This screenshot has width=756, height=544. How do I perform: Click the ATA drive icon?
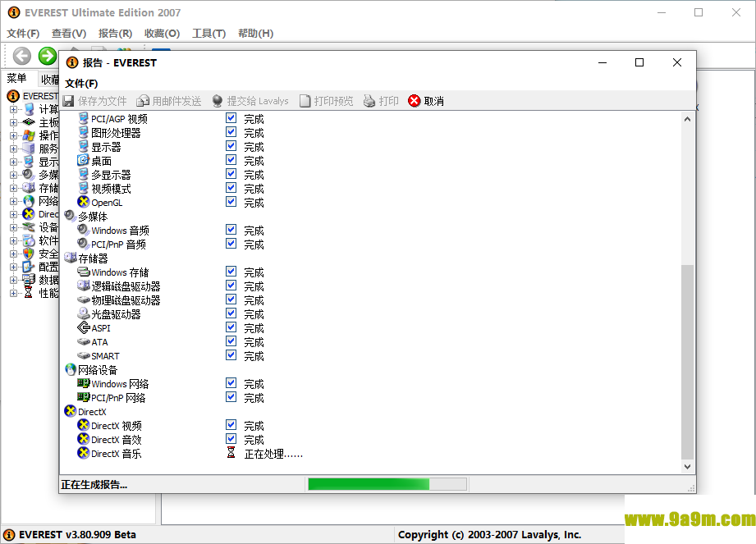click(84, 342)
